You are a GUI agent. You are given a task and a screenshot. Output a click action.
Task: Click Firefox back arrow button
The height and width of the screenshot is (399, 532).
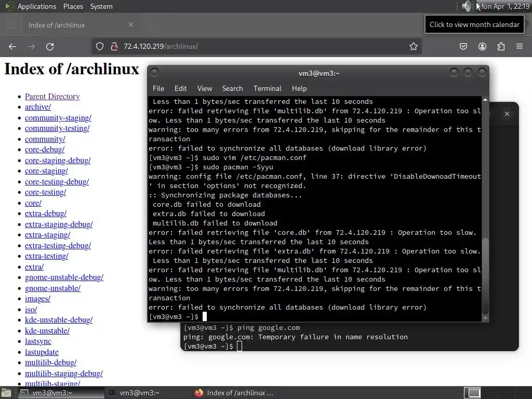click(x=12, y=46)
